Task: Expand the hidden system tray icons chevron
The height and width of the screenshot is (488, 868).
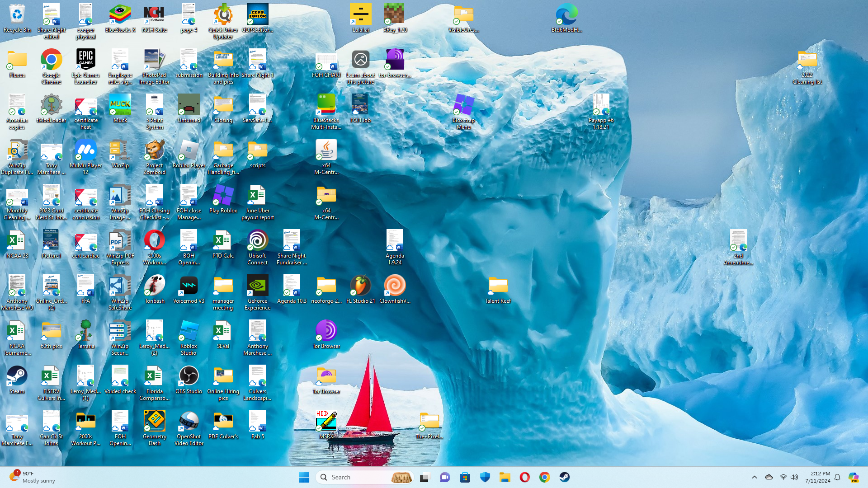Action: coord(754,477)
